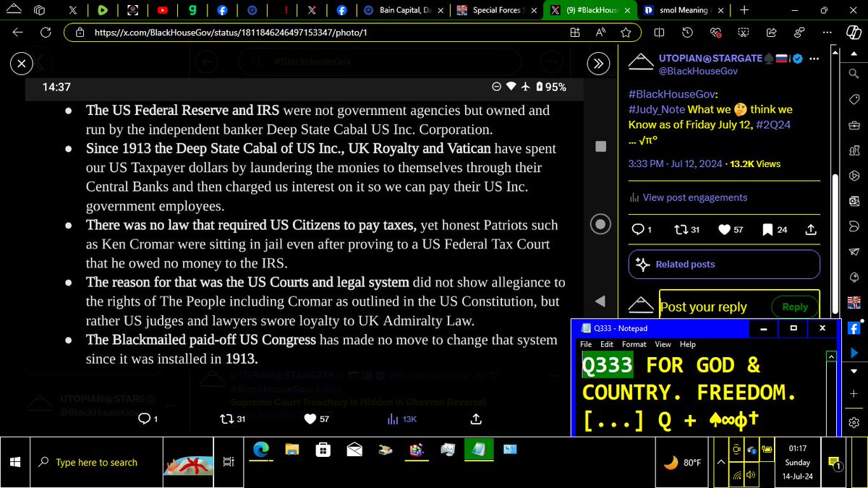Click the 3:33 PM · Jul 12, 2024 timestamp
Screen dimensions: 868x488
pyautogui.click(x=676, y=164)
